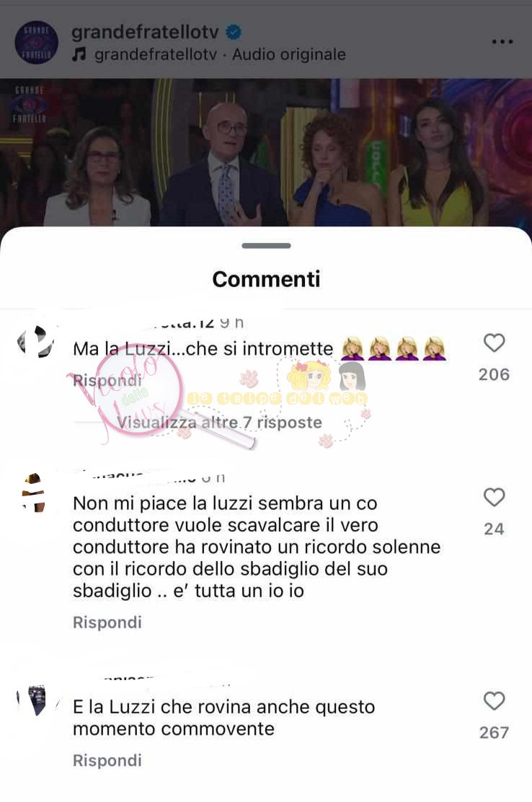Expand 'Visualizza altre 7 risposte' replies
The width and height of the screenshot is (532, 802).
(219, 423)
